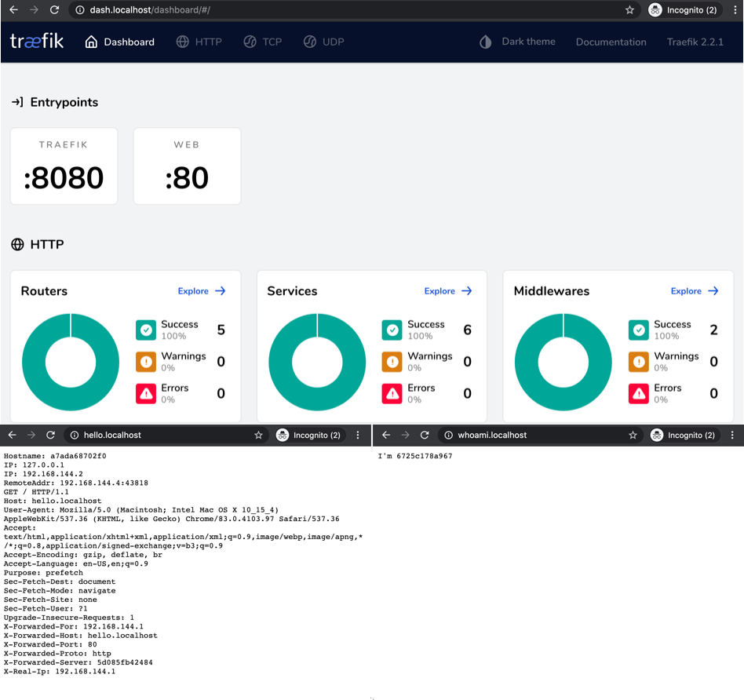Bookmark the dash.localhost page star
Image resolution: width=744 pixels, height=700 pixels.
[x=629, y=10]
